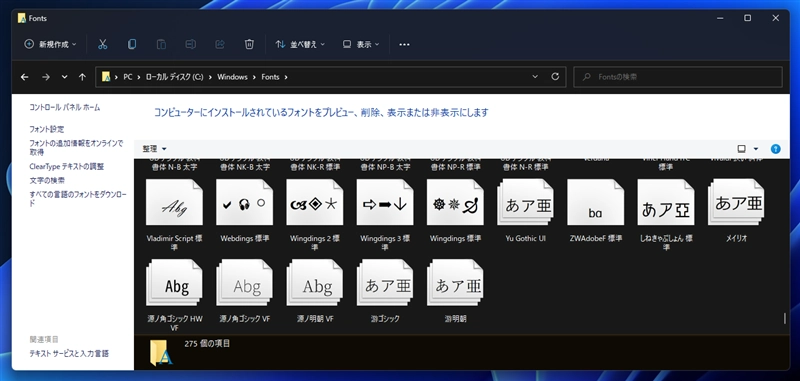Open フォントの追加情報をオンラインで取得 link
The image size is (800, 381).
pyautogui.click(x=76, y=148)
